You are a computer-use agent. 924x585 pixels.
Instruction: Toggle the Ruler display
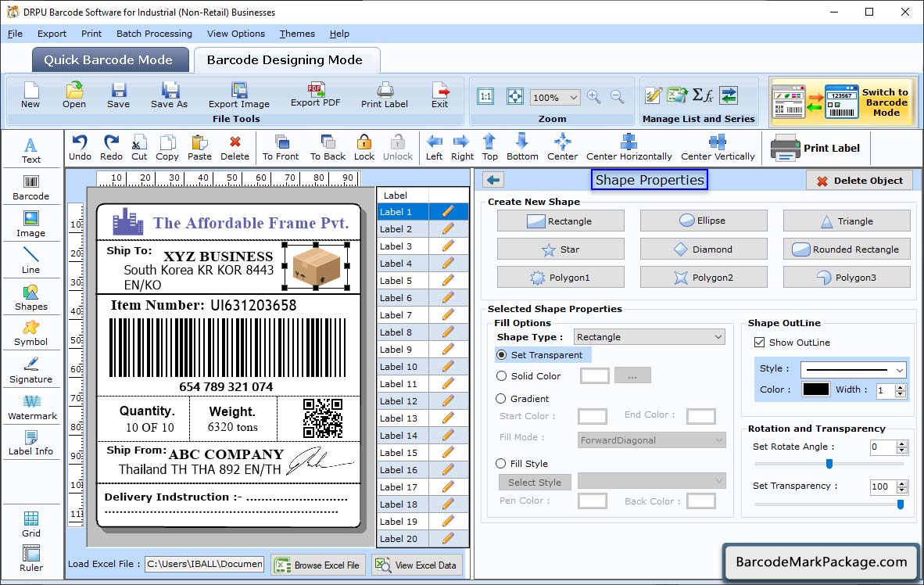pos(30,558)
